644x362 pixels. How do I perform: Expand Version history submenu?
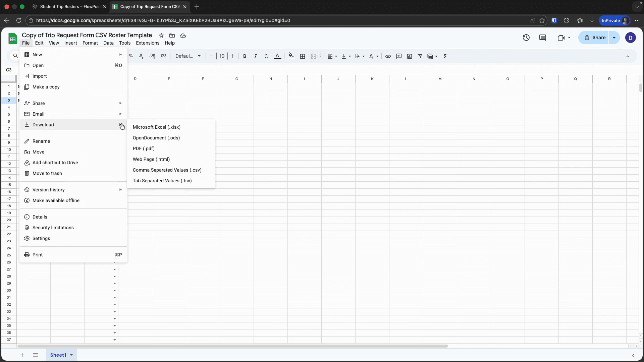(x=73, y=190)
